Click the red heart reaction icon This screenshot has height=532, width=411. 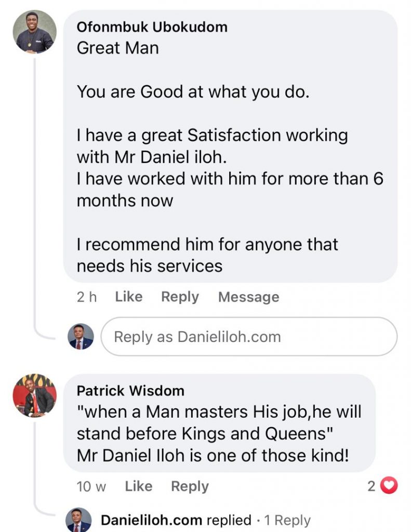click(389, 486)
